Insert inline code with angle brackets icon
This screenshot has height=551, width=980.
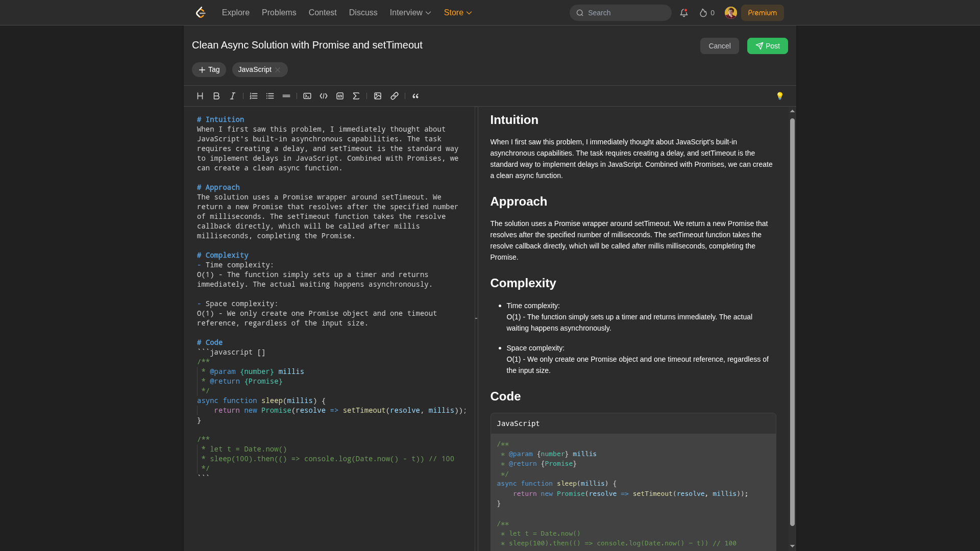(x=324, y=96)
